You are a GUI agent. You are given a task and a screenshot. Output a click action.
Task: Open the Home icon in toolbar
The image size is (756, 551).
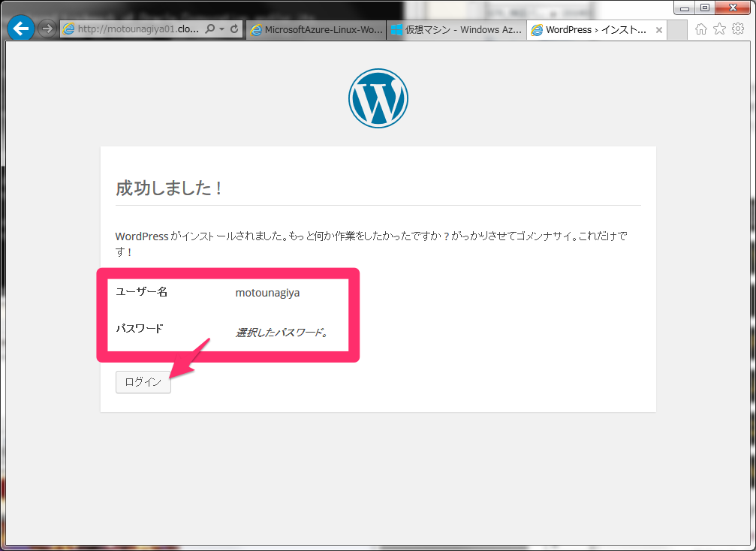(x=701, y=29)
